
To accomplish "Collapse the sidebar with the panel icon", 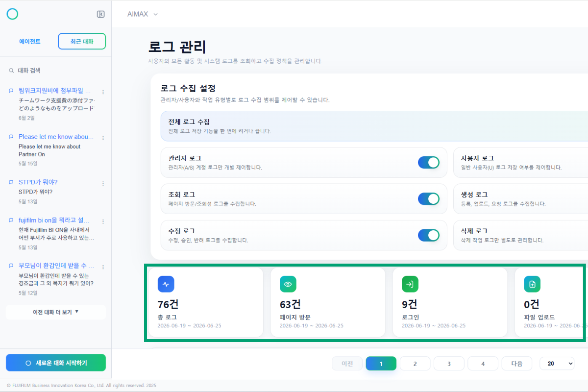I will click(x=100, y=14).
